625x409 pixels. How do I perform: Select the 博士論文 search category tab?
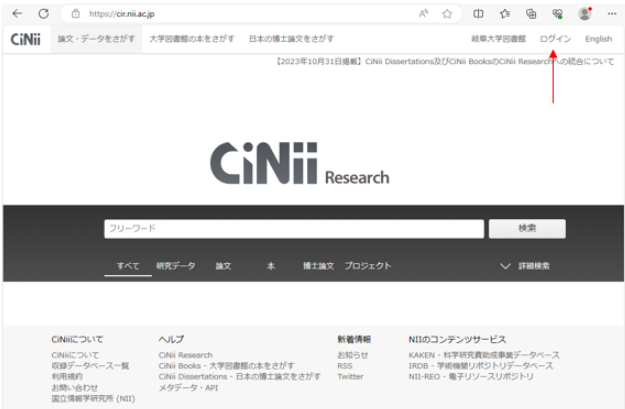[318, 266]
